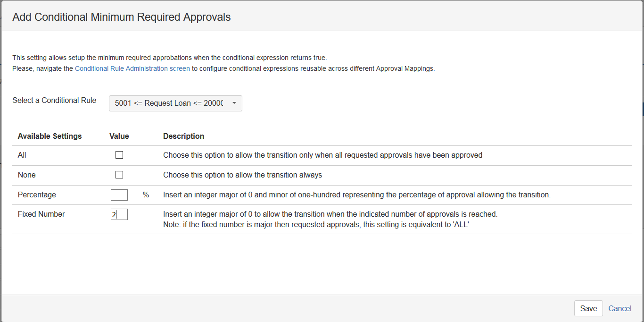
Task: Tick the 'All' approvals checkbox
Action: (x=119, y=155)
